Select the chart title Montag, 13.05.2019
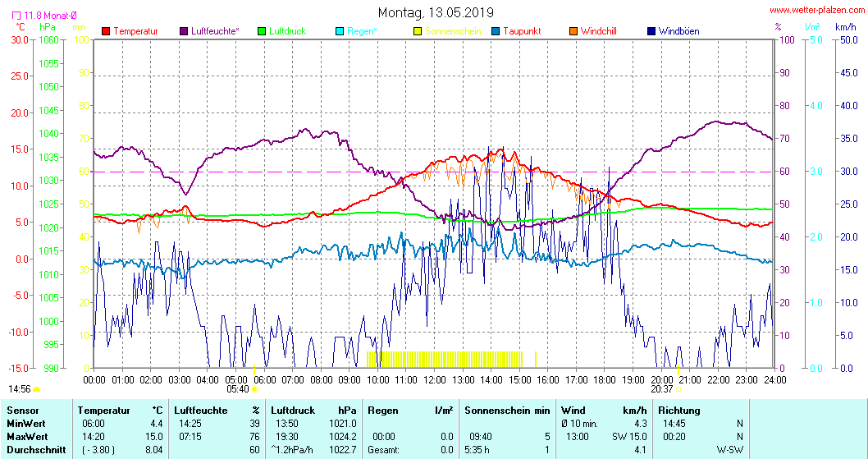The height and width of the screenshot is (459, 868). (x=436, y=12)
